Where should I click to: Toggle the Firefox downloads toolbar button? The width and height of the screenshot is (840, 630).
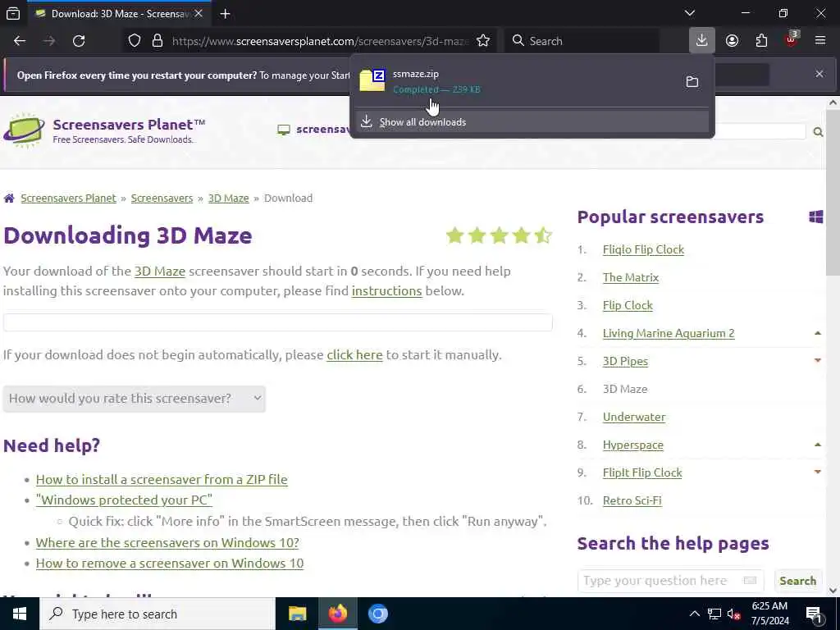(701, 40)
